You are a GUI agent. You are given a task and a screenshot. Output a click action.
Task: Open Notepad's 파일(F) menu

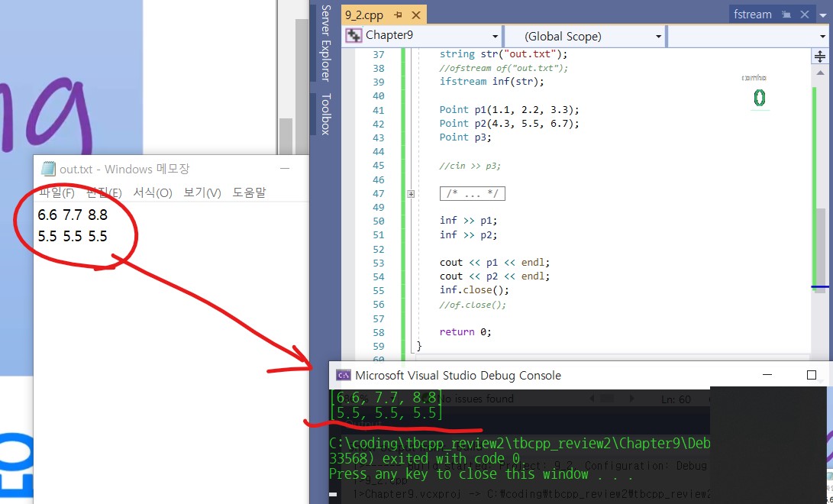tap(57, 192)
